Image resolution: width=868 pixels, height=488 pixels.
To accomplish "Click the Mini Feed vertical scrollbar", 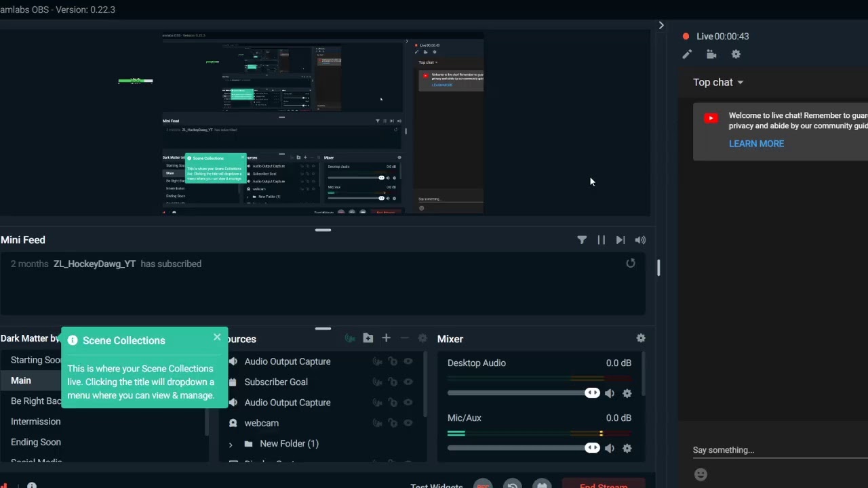I will coord(658,268).
